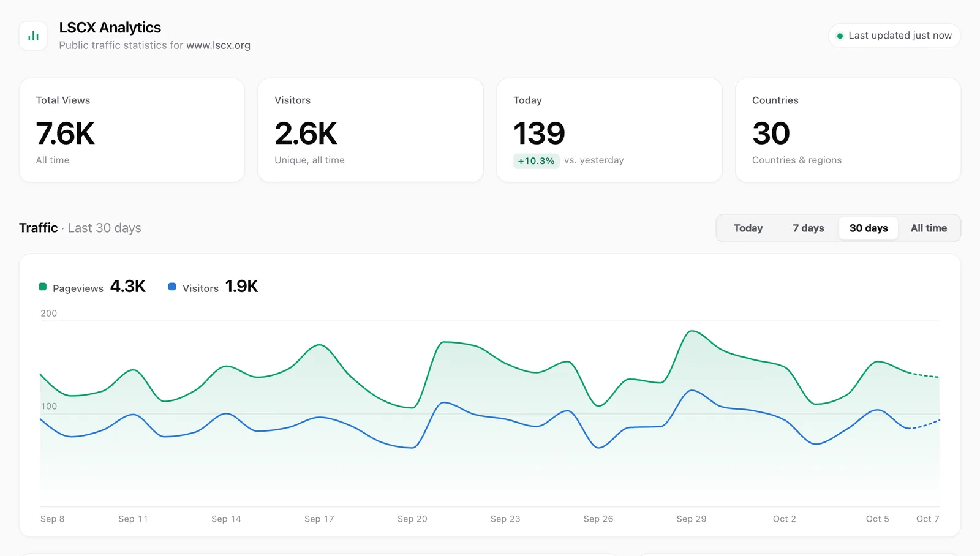The width and height of the screenshot is (980, 556).
Task: Click the +10.3% change badge
Action: coord(536,161)
